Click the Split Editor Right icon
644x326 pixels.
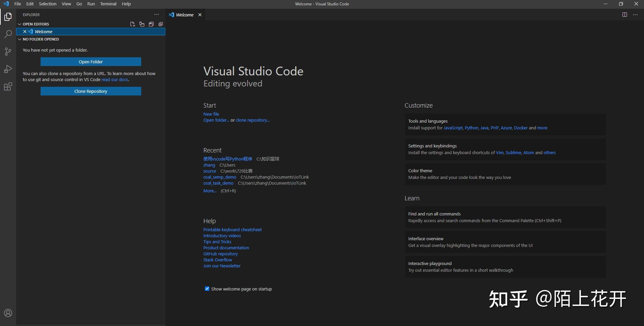pyautogui.click(x=625, y=15)
